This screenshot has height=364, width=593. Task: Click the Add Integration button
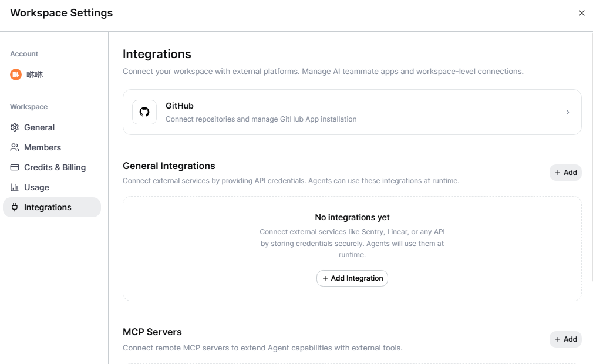pyautogui.click(x=352, y=278)
